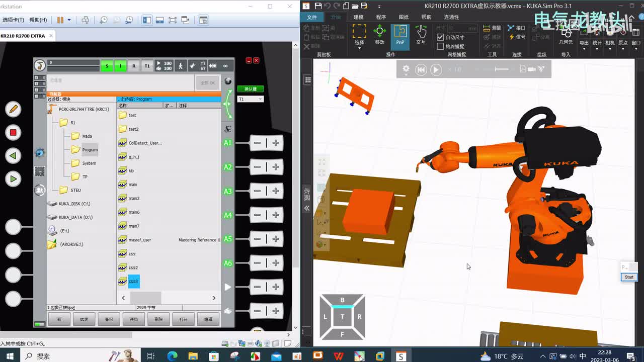Click the program start backward key
This screenshot has height=362, width=644.
point(13,156)
